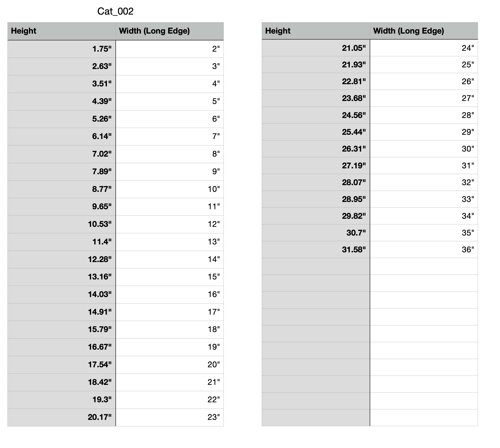The width and height of the screenshot is (500, 448).
Task: Click the empty height cell directly below 31.58"
Action: (x=316, y=266)
